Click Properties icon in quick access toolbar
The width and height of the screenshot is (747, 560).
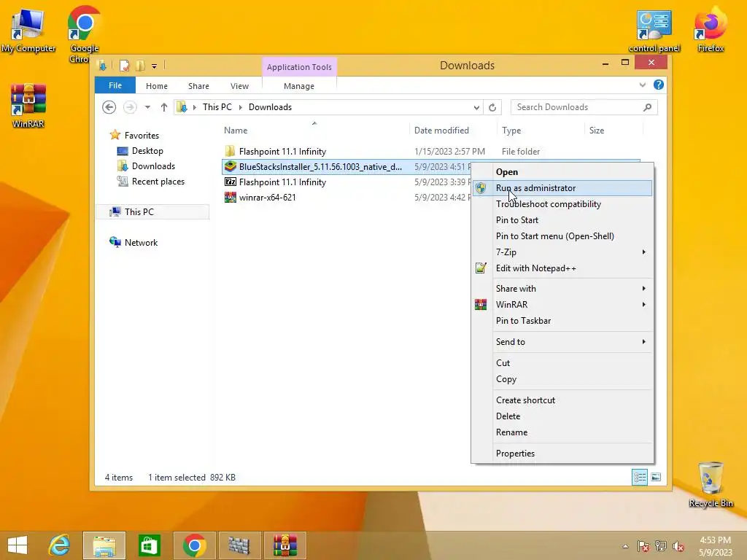124,66
